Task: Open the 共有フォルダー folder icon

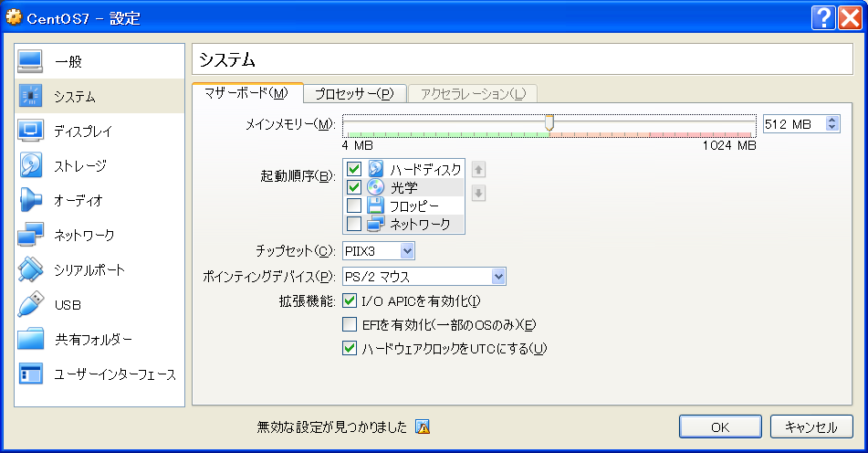Action: pos(30,338)
